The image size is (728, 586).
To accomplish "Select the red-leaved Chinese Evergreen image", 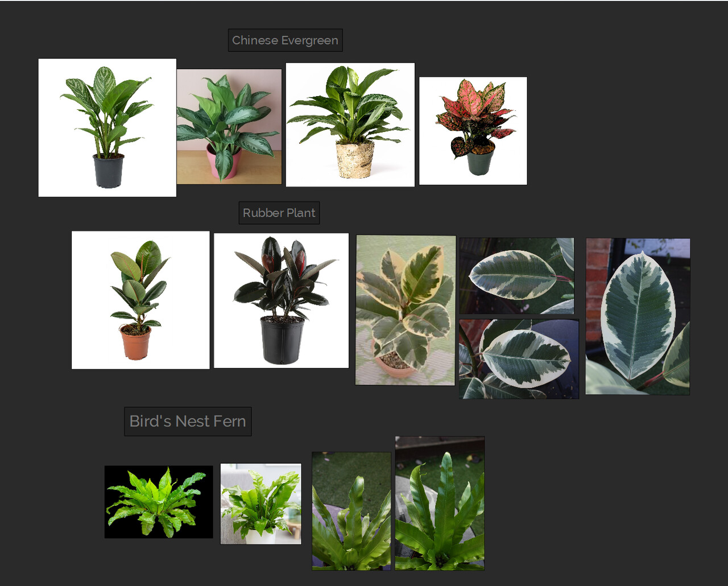I will pyautogui.click(x=473, y=131).
